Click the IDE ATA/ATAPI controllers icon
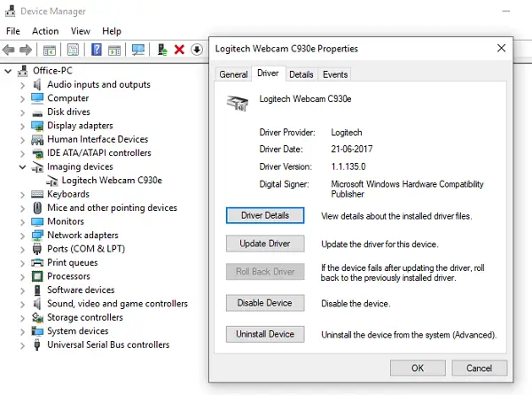The height and width of the screenshot is (395, 532). coord(37,154)
